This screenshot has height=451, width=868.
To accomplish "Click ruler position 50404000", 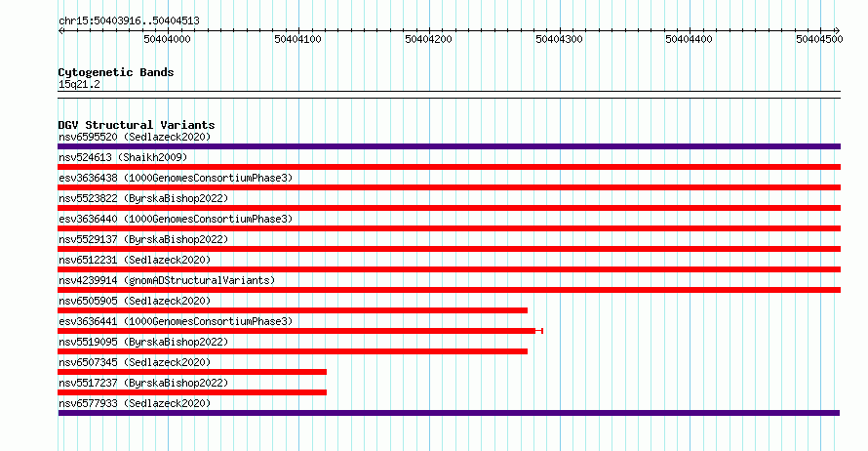I will [167, 39].
